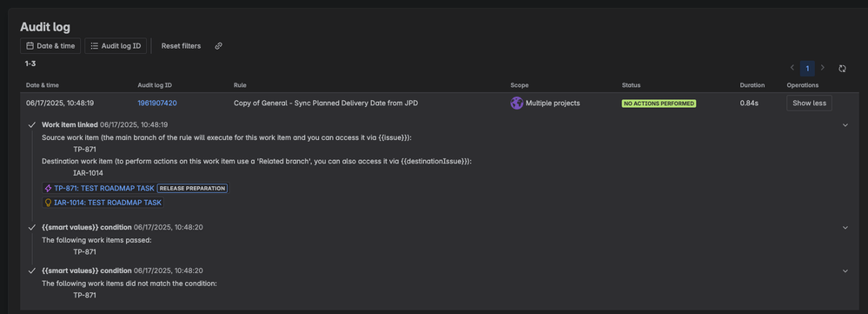Collapse the second smart values condition chevron
Viewport: 868px width, 314px height.
[x=845, y=271]
